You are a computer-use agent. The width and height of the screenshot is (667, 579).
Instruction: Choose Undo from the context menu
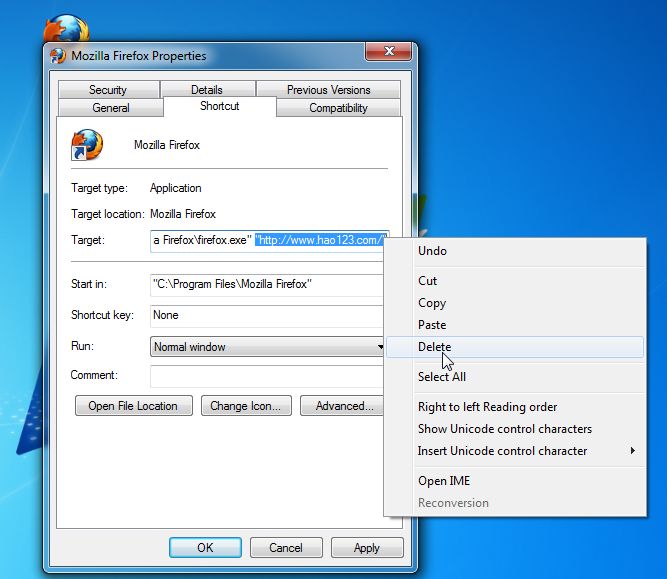[515, 251]
